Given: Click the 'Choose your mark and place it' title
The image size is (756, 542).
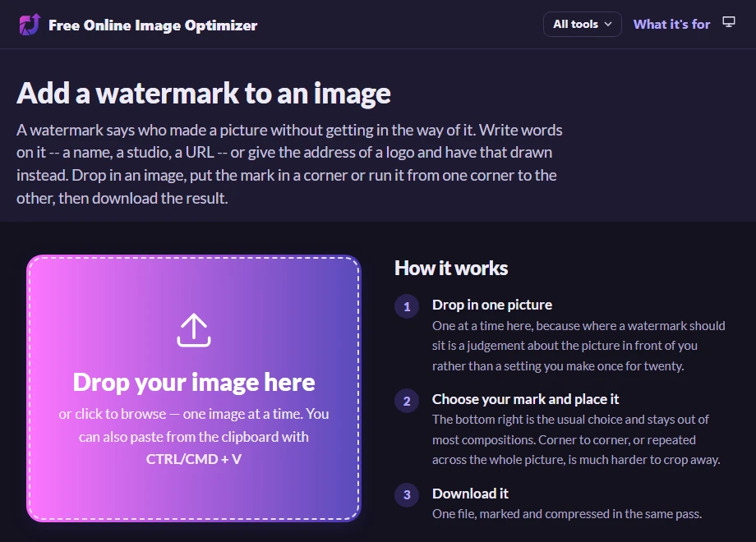Looking at the screenshot, I should [x=525, y=399].
